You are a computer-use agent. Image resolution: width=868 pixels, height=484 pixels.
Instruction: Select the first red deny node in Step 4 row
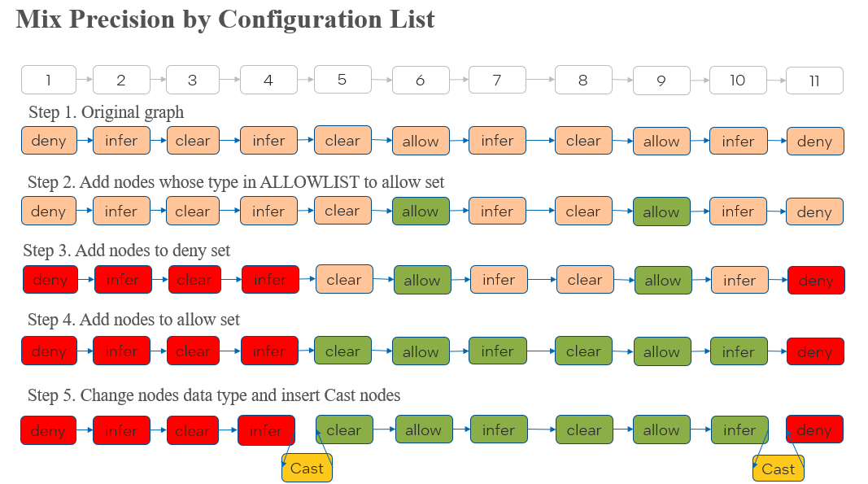click(x=49, y=351)
